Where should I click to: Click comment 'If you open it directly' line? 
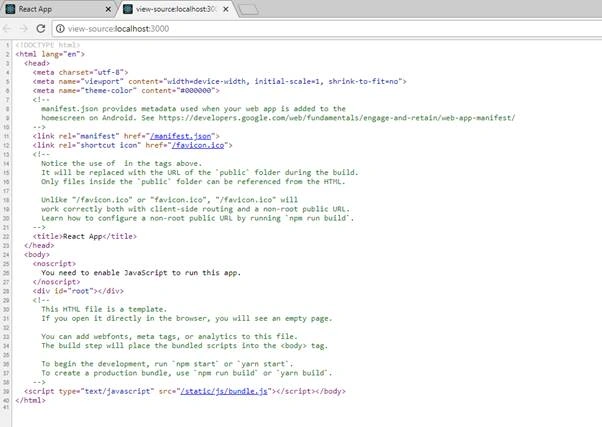[x=187, y=318]
